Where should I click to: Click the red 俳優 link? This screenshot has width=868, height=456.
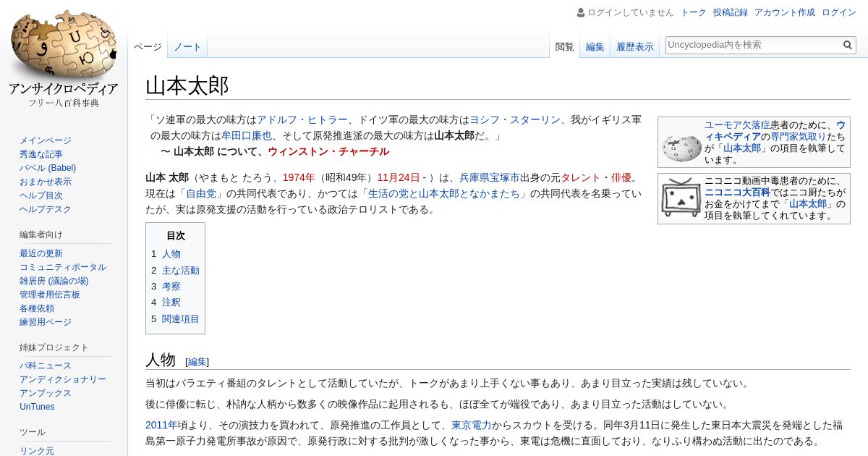point(621,177)
